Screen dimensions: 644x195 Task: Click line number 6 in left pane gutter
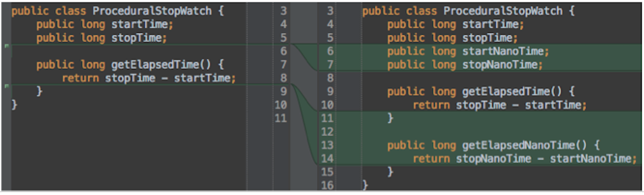(283, 51)
